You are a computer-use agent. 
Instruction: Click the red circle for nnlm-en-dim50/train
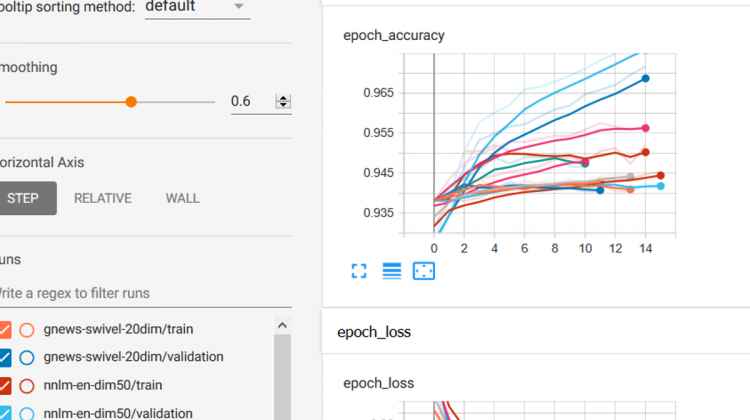click(27, 385)
